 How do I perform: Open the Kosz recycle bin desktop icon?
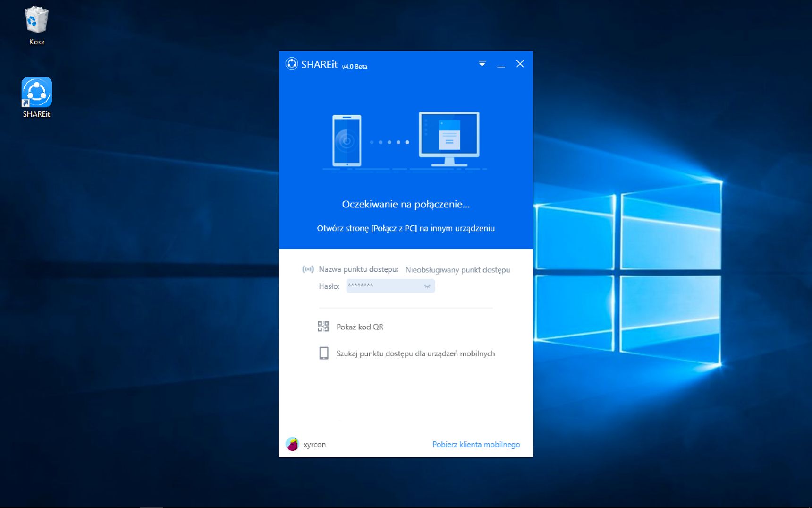(37, 26)
